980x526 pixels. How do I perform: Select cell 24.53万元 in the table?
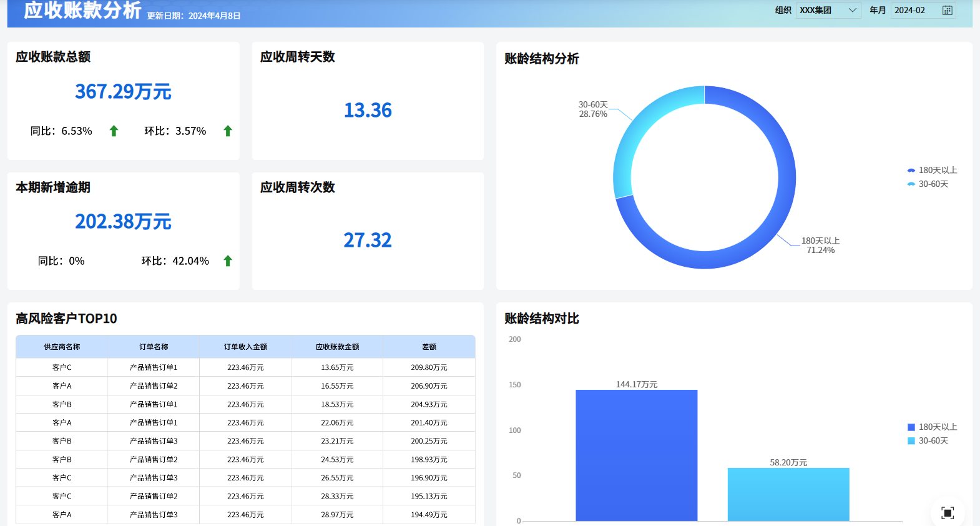pyautogui.click(x=337, y=459)
